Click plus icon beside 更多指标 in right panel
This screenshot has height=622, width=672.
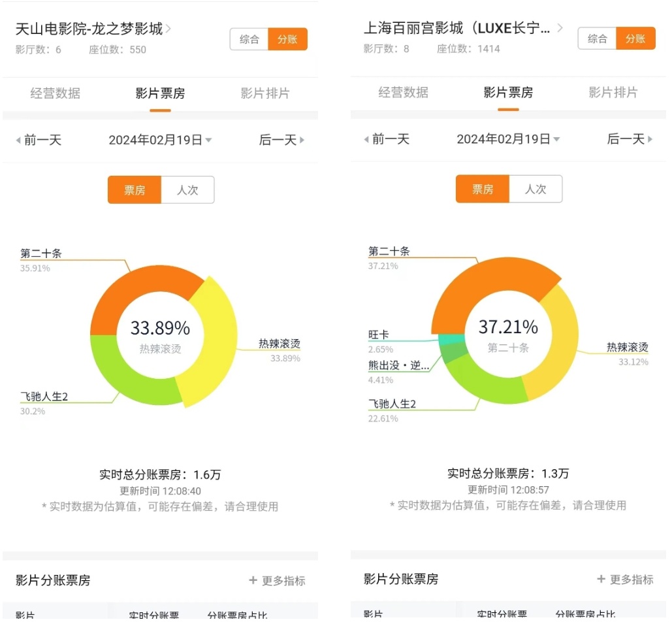pos(601,580)
